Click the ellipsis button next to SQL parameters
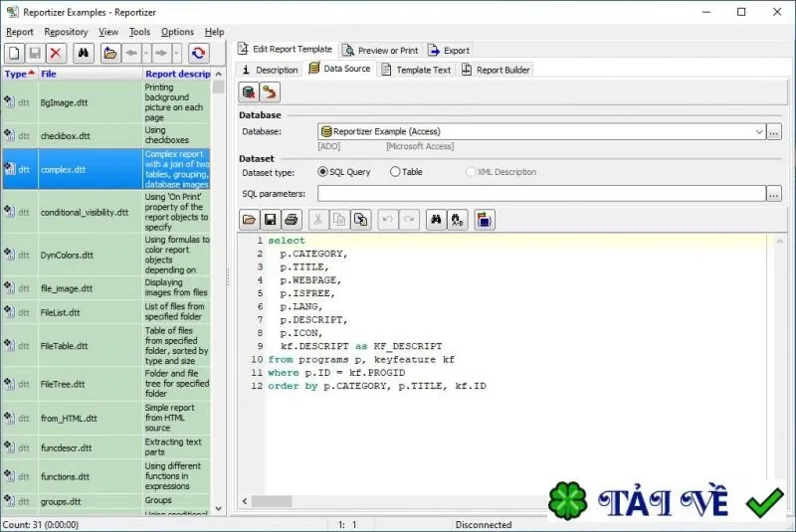 (774, 194)
